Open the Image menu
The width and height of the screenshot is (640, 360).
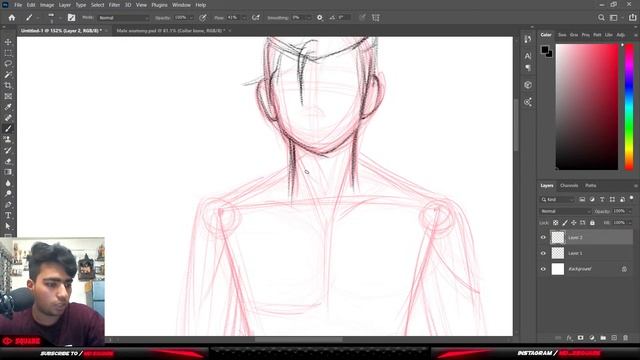tap(47, 5)
